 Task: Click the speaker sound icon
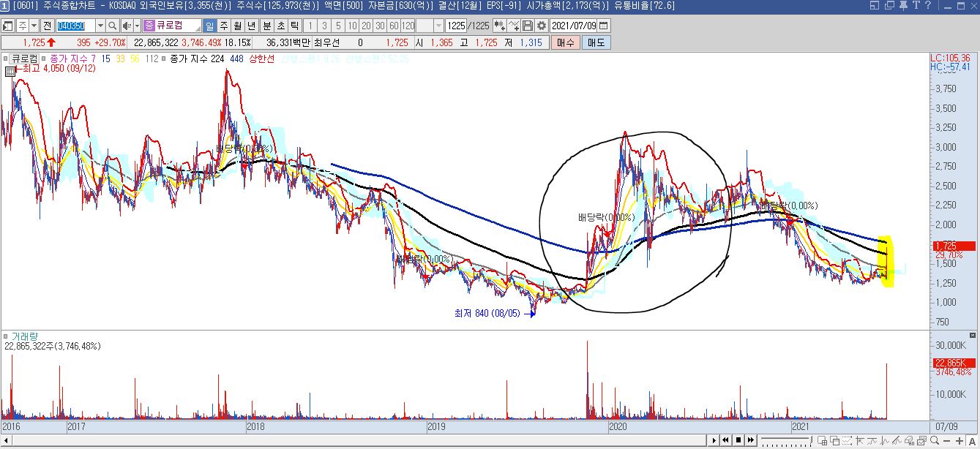tap(126, 26)
